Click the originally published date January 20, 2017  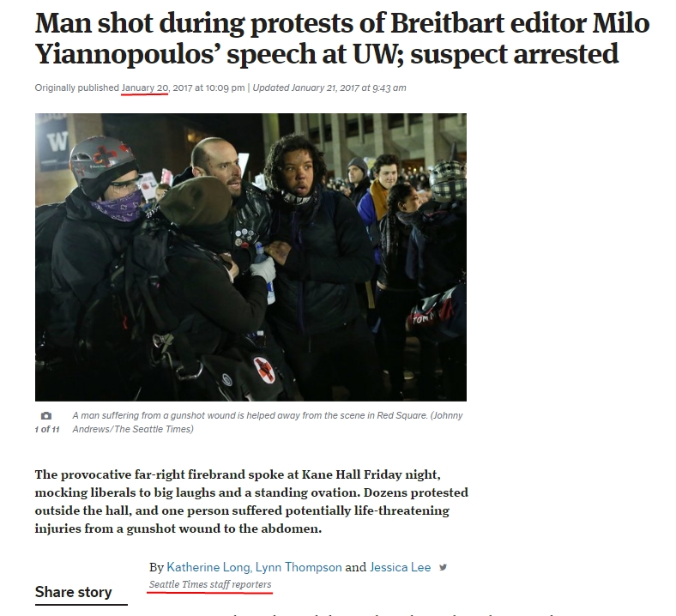tap(157, 88)
